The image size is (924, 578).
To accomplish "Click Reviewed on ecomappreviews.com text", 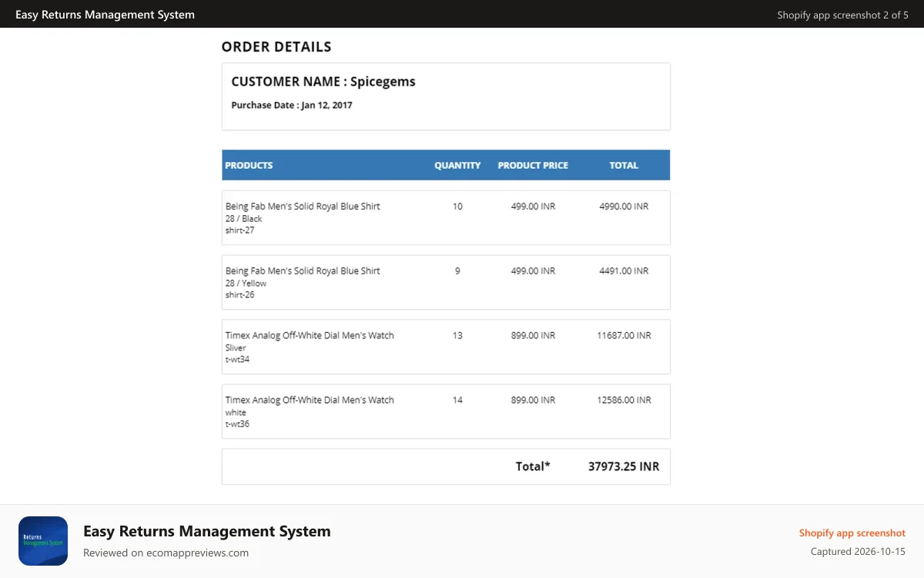I will [x=166, y=553].
